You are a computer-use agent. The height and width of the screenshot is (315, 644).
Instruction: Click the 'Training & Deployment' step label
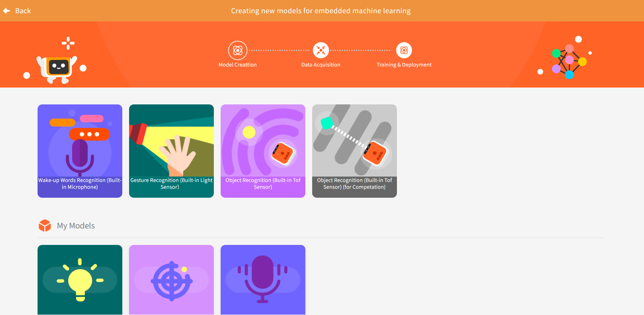coord(404,65)
